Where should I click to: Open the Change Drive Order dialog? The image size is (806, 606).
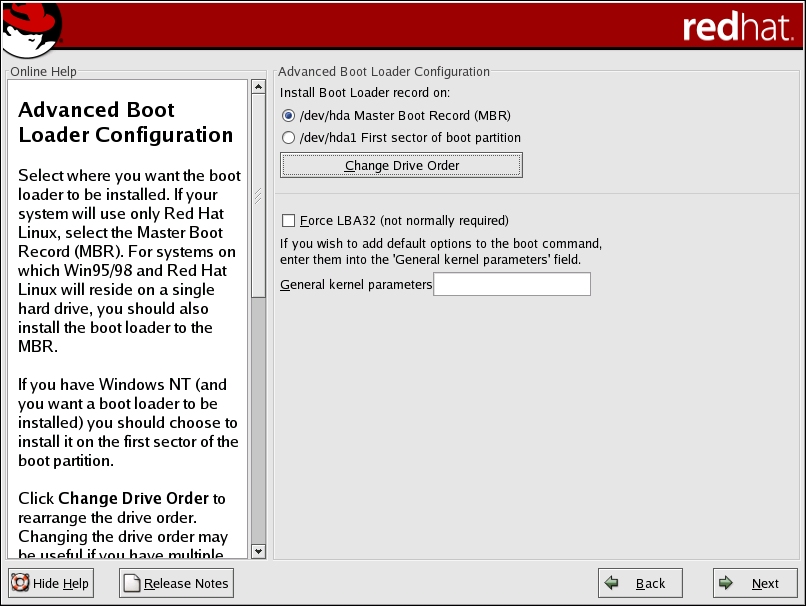click(402, 165)
